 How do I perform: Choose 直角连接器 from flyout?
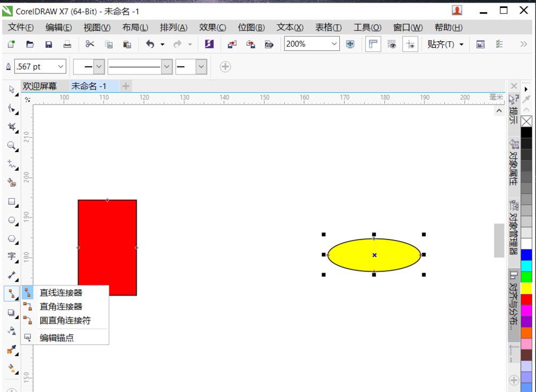pyautogui.click(x=65, y=306)
